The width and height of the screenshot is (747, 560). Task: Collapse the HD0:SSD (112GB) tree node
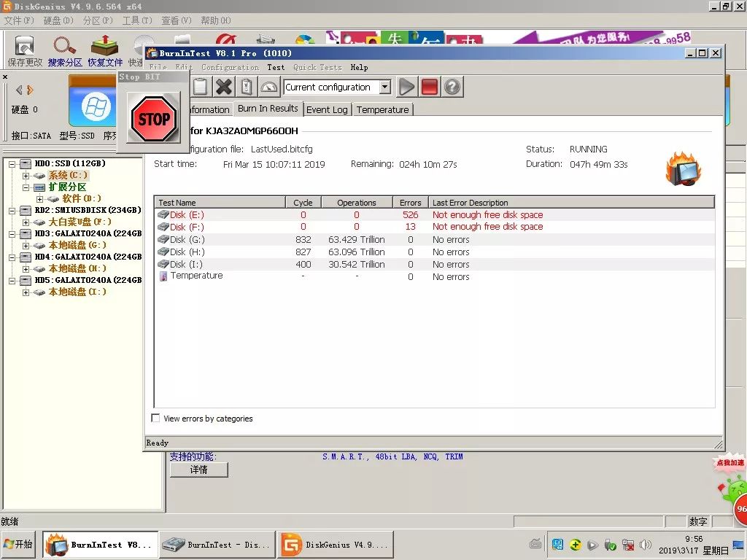(12, 164)
